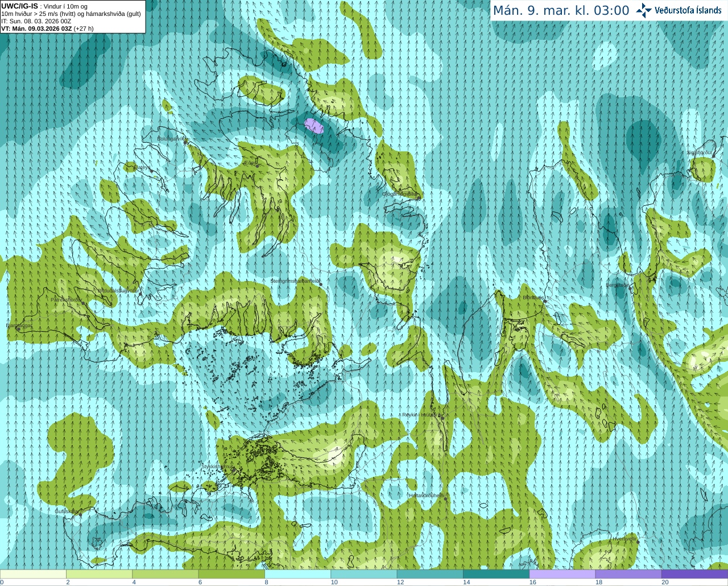Click the Bergstaðir station label
Screen dimensions: 728x586
617,285
